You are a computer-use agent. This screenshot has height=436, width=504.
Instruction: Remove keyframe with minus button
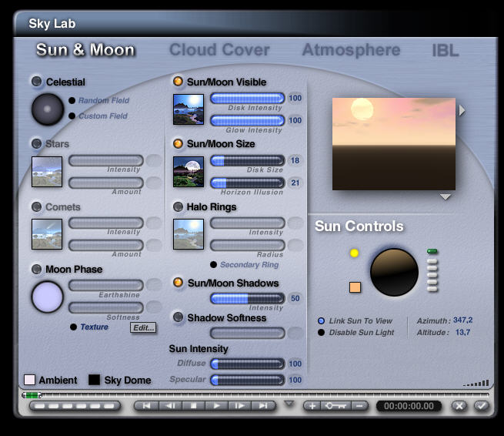point(359,406)
